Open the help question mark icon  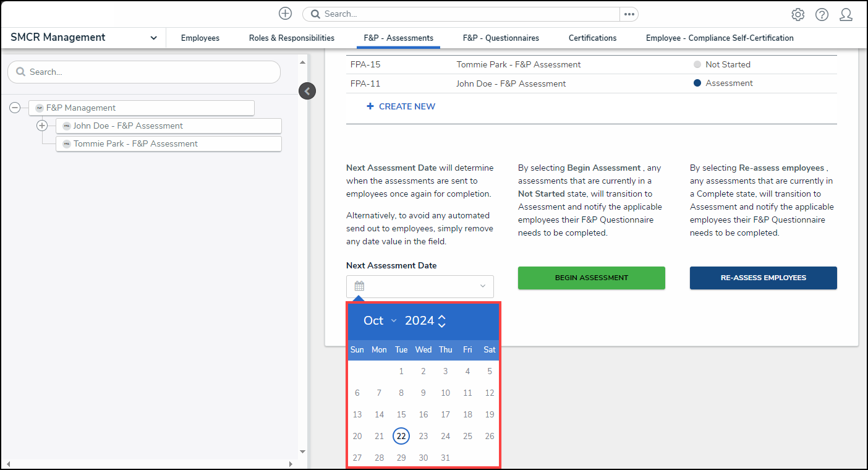(x=822, y=15)
